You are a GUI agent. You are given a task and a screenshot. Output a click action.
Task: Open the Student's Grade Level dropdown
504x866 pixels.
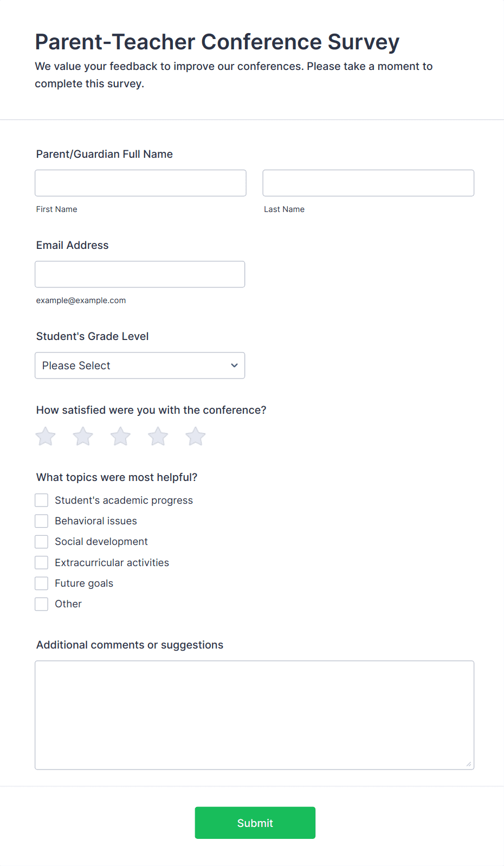[140, 365]
